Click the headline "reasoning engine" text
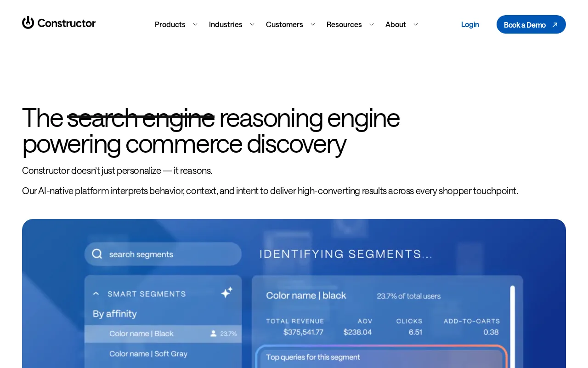The image size is (588, 368). (309, 118)
